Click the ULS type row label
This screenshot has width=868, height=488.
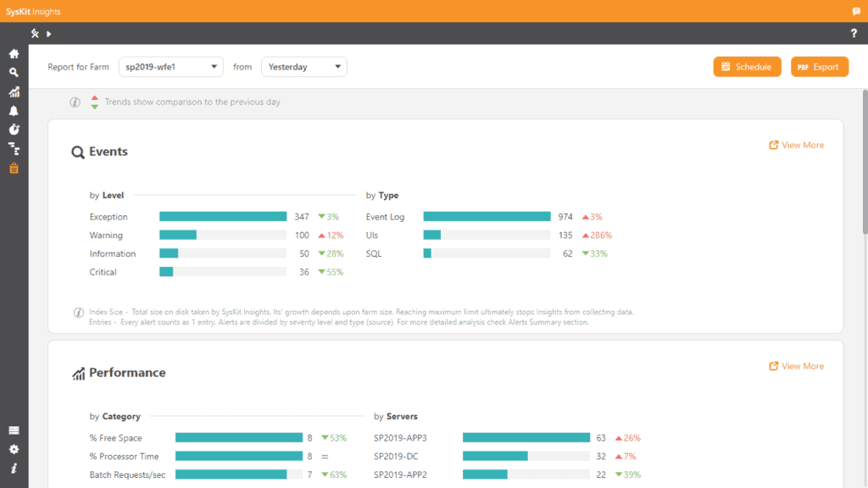point(372,236)
